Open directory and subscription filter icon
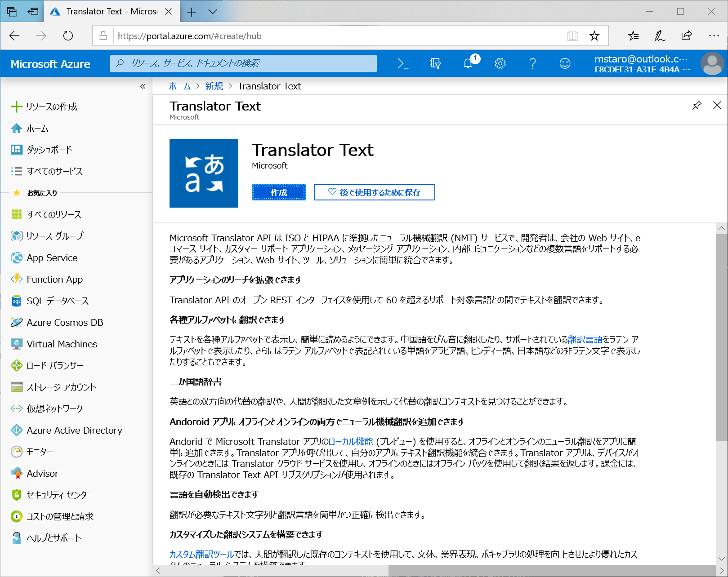The image size is (728, 577). (435, 64)
